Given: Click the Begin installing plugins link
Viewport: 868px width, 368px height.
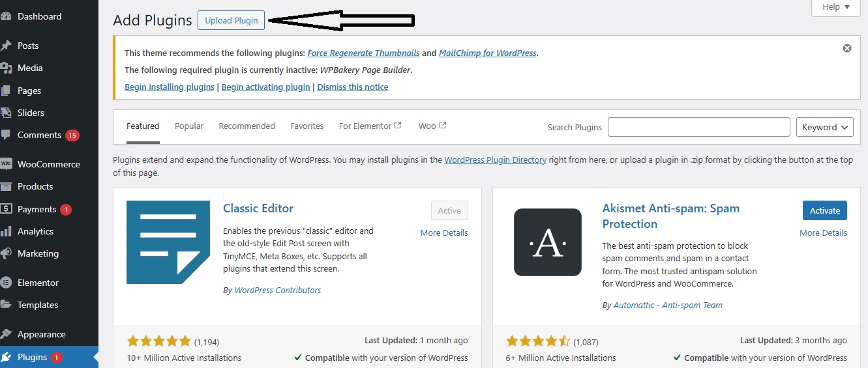Looking at the screenshot, I should click(170, 87).
